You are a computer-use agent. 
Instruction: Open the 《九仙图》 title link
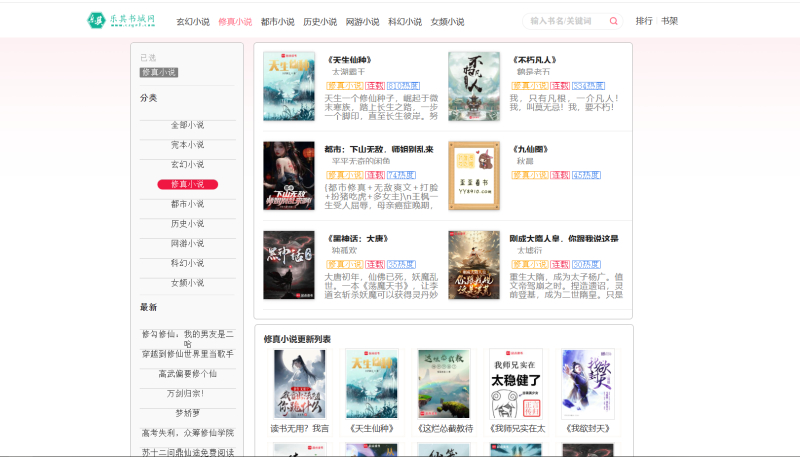[531, 149]
